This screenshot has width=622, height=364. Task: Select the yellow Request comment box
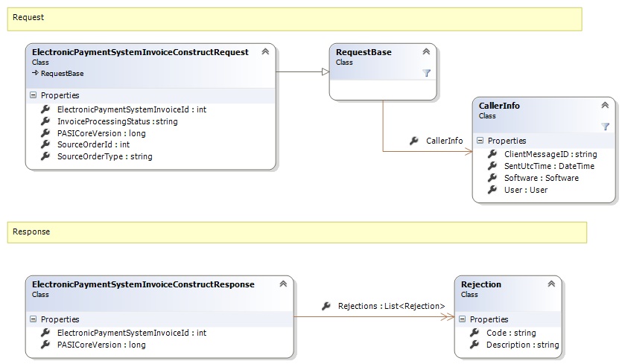[x=294, y=19]
